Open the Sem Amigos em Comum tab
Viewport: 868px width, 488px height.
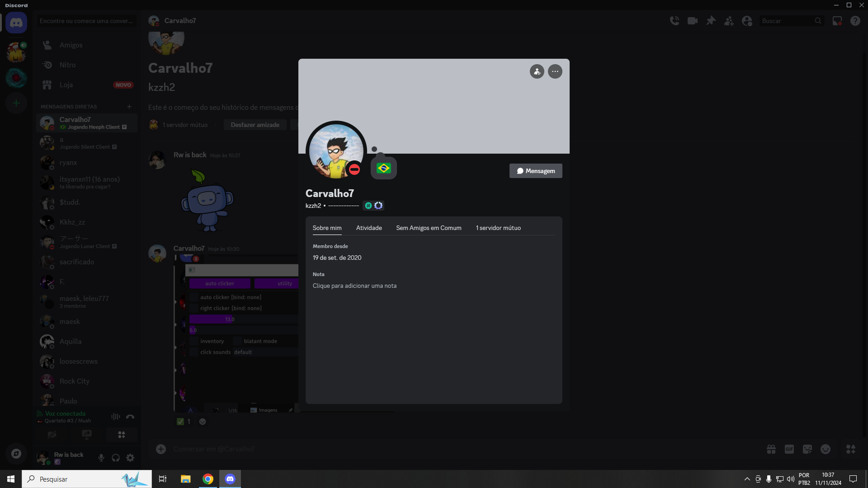(x=429, y=228)
